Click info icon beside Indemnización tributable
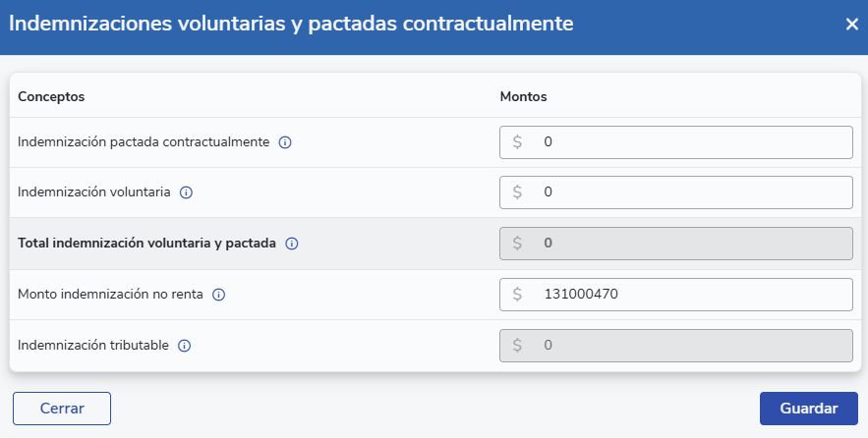This screenshot has height=438, width=868. point(184,346)
